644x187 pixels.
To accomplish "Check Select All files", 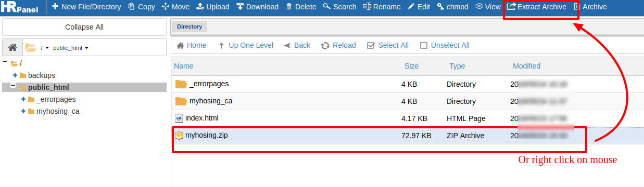I will (x=388, y=45).
